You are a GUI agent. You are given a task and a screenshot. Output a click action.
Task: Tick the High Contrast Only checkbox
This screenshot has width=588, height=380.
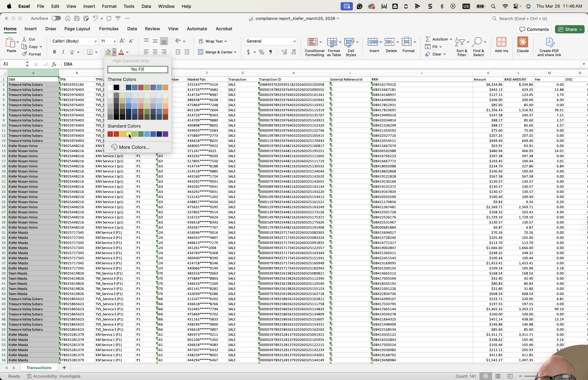(x=109, y=61)
